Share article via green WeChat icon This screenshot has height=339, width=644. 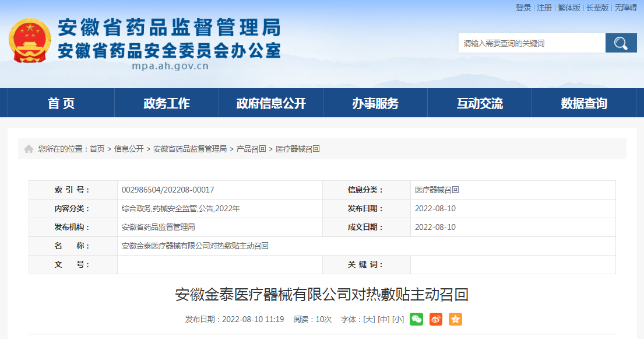pos(416,319)
